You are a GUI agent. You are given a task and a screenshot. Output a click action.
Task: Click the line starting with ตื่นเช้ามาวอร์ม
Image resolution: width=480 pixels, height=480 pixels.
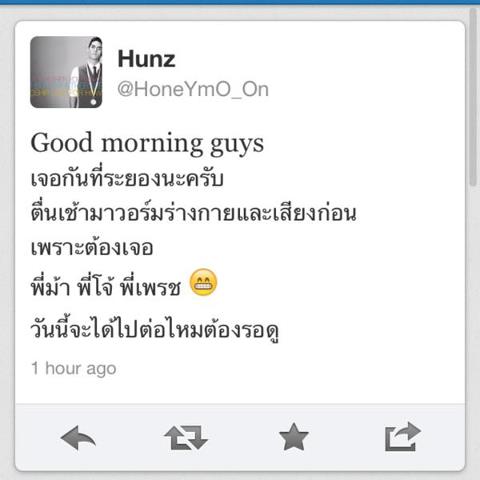click(x=193, y=212)
